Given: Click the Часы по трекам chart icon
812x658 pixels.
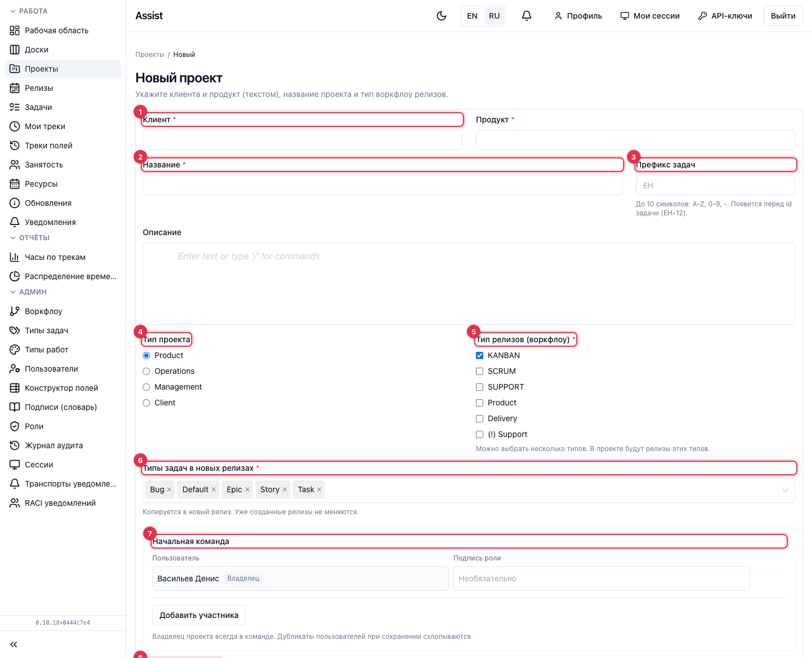Looking at the screenshot, I should 15,257.
